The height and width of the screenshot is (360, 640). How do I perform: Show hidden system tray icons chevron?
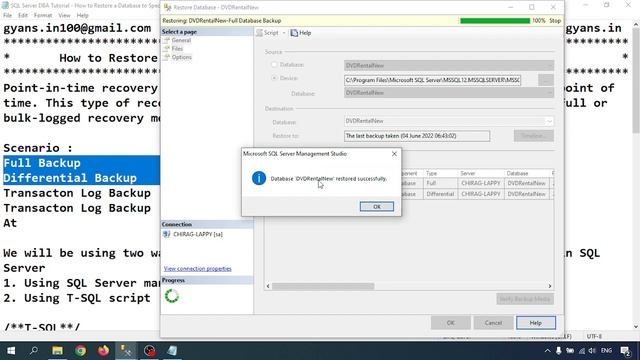click(x=547, y=351)
